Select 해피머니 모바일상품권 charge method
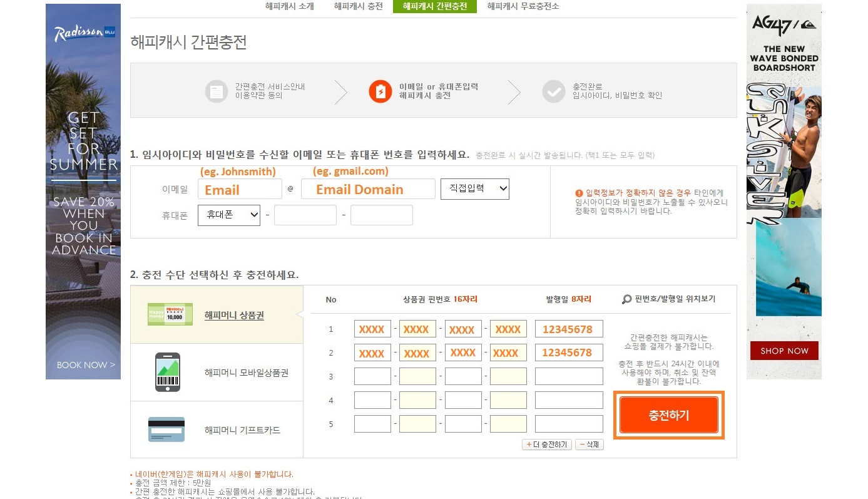 click(217, 373)
